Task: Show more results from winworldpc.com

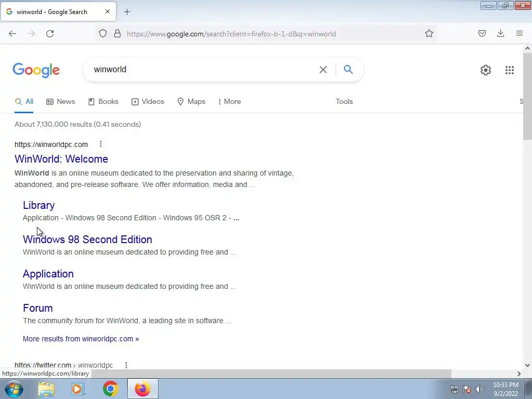Action: coord(81,339)
